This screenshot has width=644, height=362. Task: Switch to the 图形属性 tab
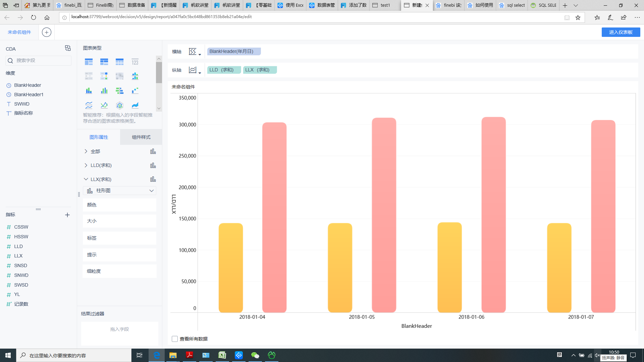tap(99, 137)
